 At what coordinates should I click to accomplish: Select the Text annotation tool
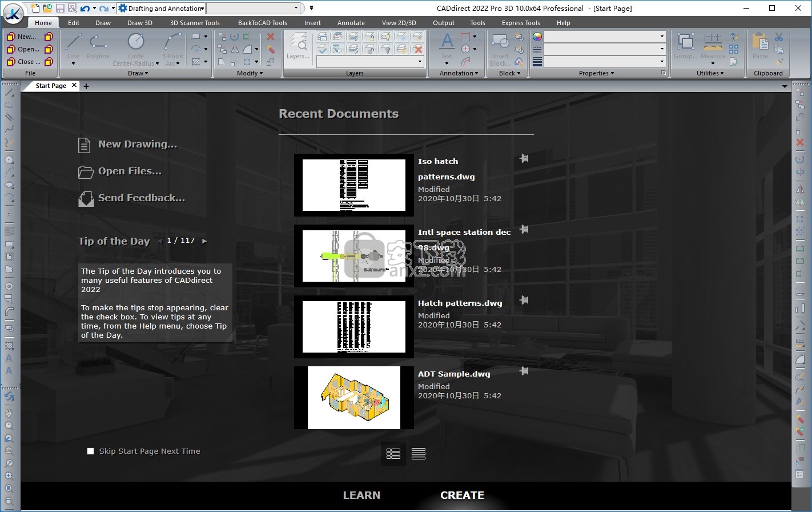coord(447,45)
